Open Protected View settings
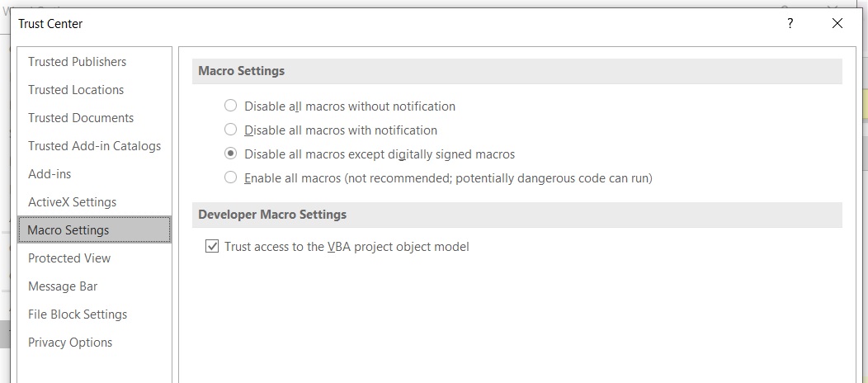 click(69, 258)
